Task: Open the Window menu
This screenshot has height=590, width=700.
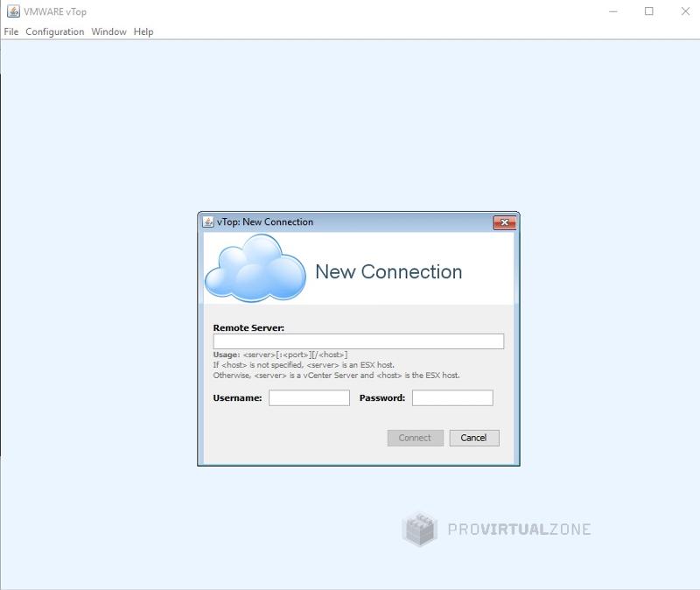Action: pos(108,32)
